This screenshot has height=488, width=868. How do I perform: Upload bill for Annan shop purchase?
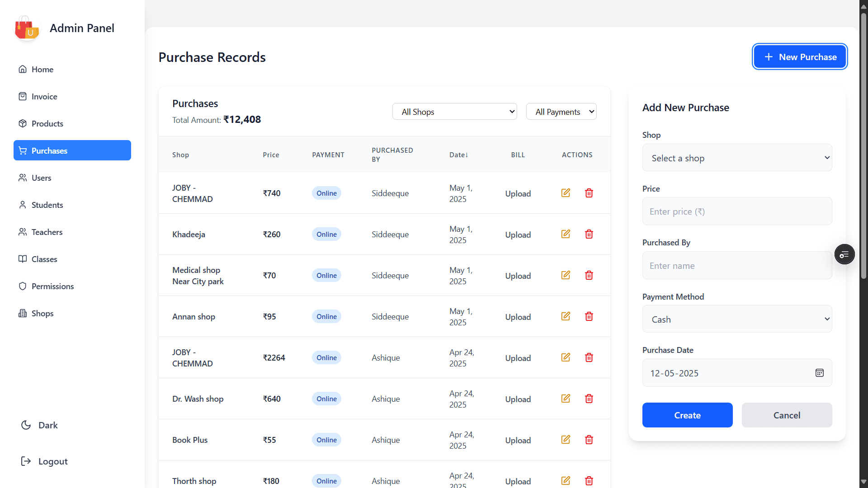(518, 317)
